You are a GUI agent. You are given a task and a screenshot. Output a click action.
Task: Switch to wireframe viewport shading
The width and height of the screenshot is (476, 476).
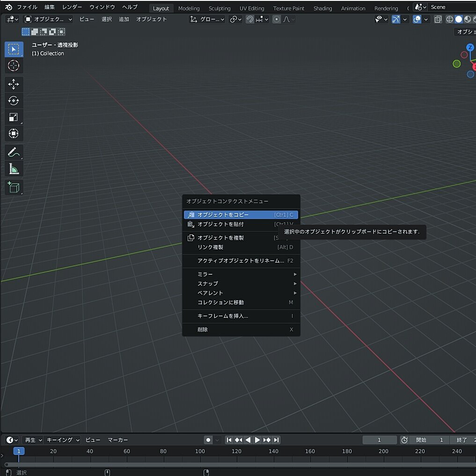point(450,20)
